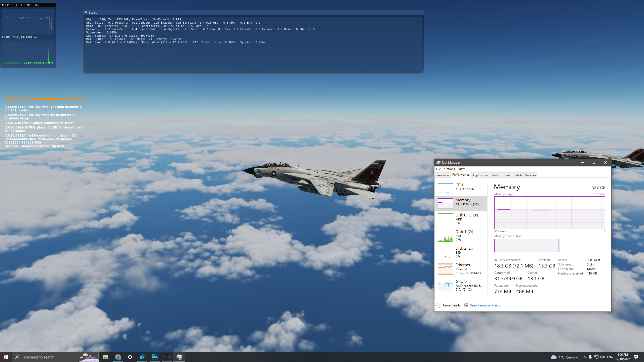This screenshot has width=644, height=362.
Task: Open Settings gear icon on taskbar
Action: (x=130, y=357)
